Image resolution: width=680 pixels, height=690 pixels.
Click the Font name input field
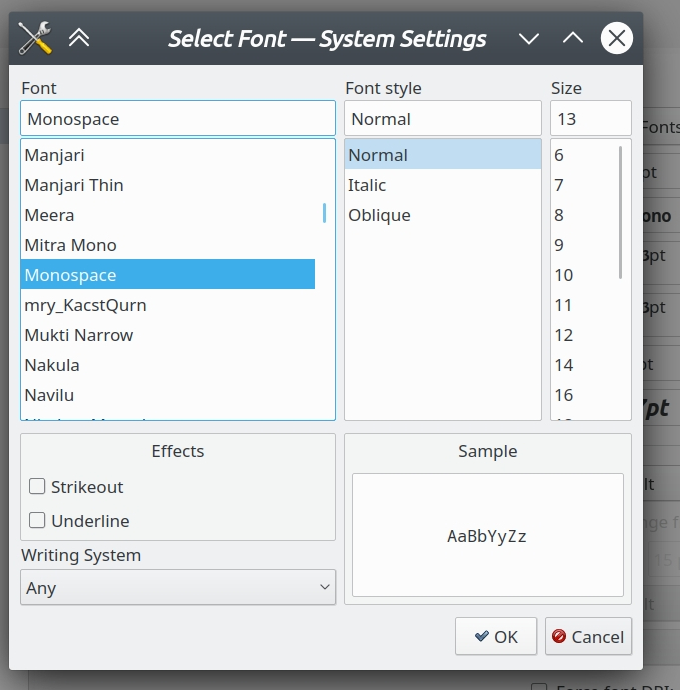pos(178,119)
